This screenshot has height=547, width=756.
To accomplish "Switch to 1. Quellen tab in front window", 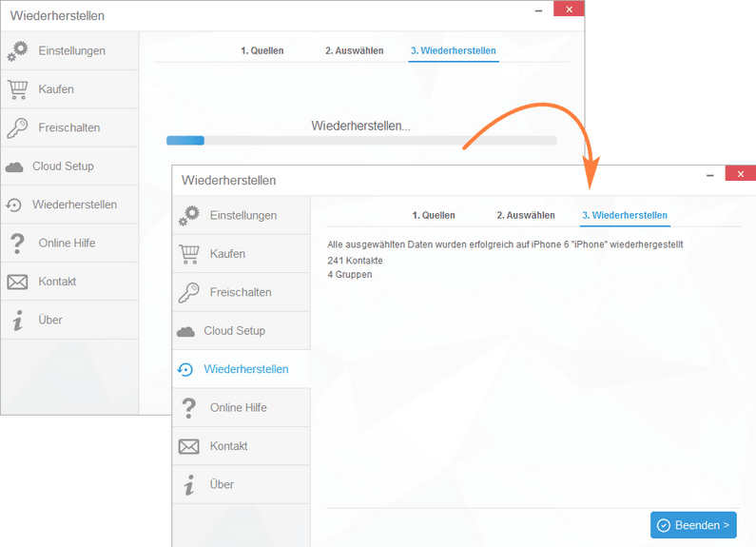I will coord(434,215).
